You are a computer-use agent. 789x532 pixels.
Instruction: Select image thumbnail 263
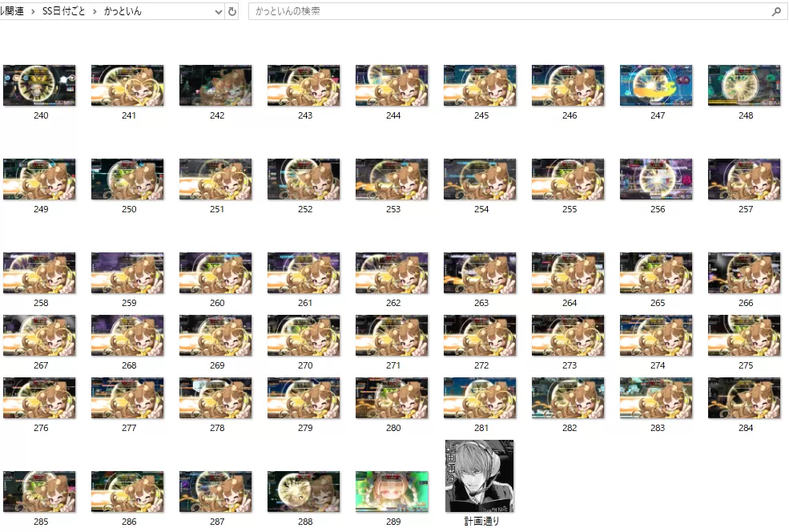click(480, 272)
